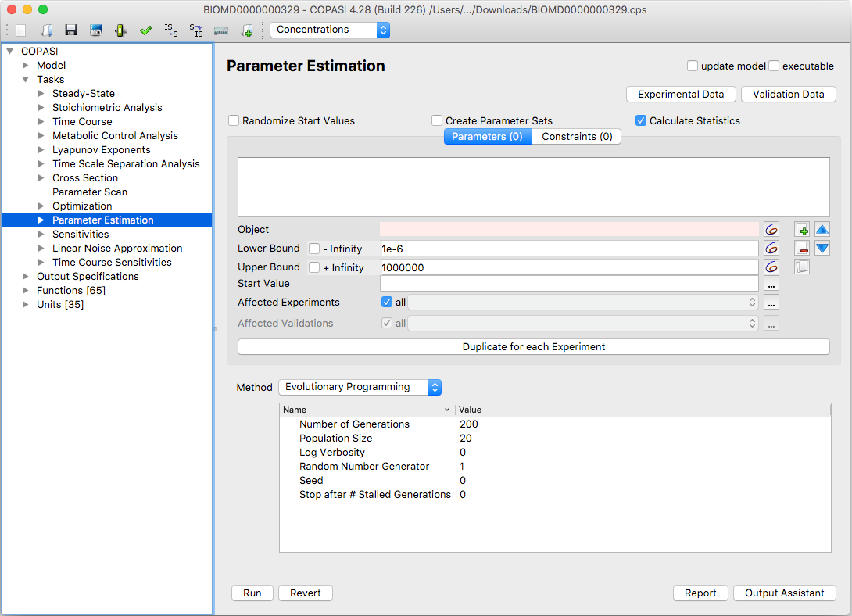Add a new parameter with green plus icon
Screen dimensions: 852x616
tap(802, 229)
